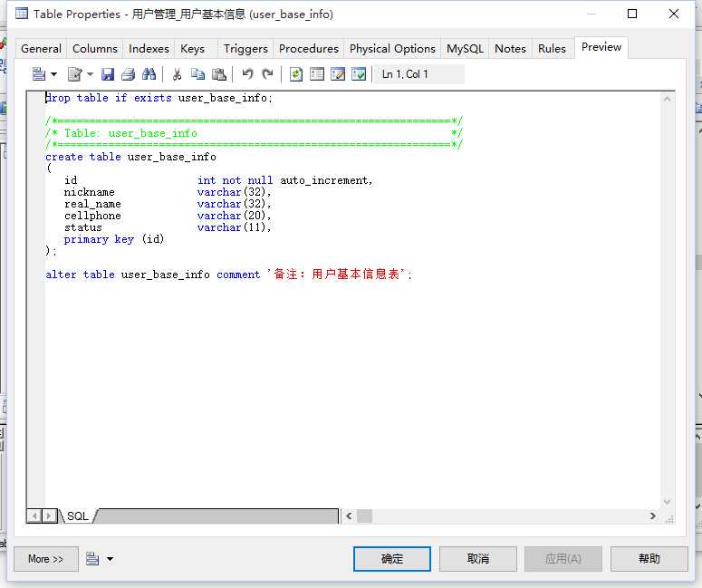Click the 'alter table' comment line
Screen dimensions: 702x588
[228, 275]
